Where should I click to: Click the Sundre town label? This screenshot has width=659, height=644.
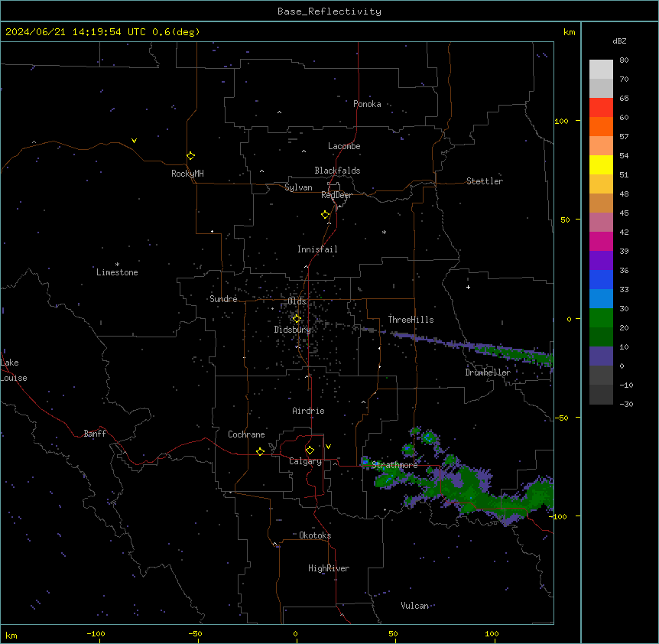tap(223, 299)
